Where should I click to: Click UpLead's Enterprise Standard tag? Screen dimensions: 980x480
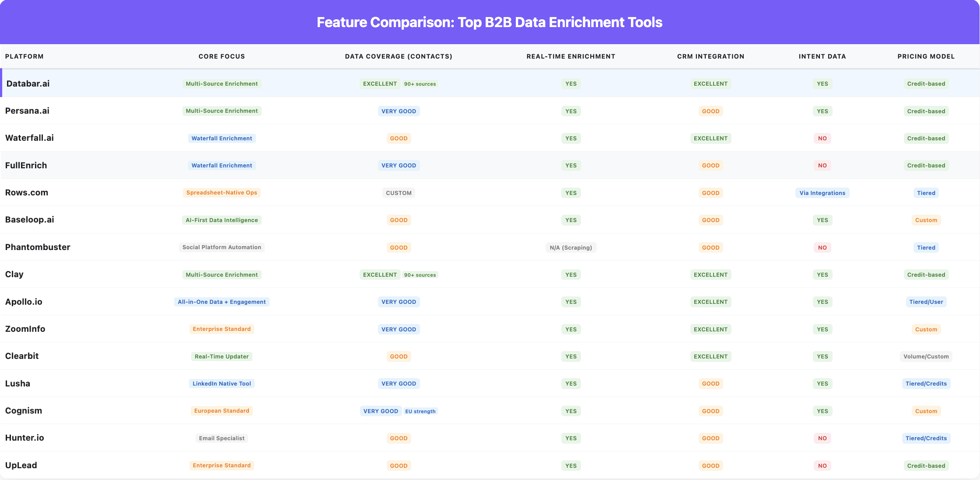pos(222,465)
